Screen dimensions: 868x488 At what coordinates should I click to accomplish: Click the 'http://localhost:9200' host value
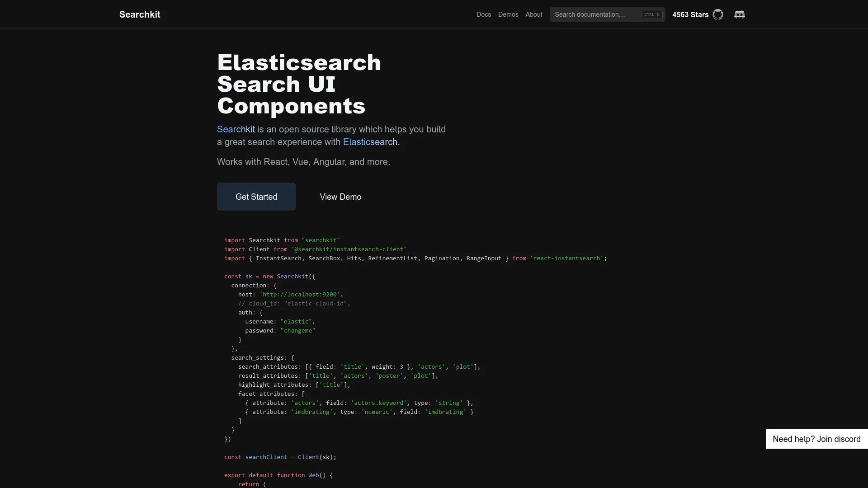(x=299, y=294)
